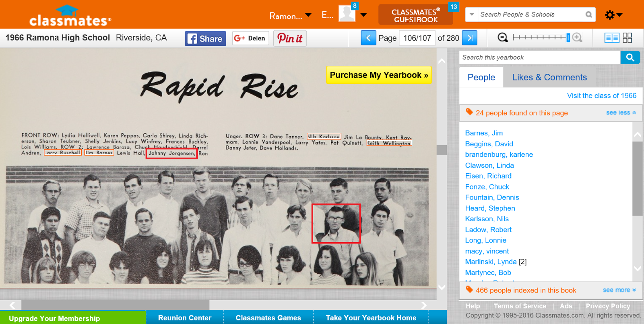Image resolution: width=644 pixels, height=324 pixels.
Task: Pin the page with Pin it
Action: 290,38
